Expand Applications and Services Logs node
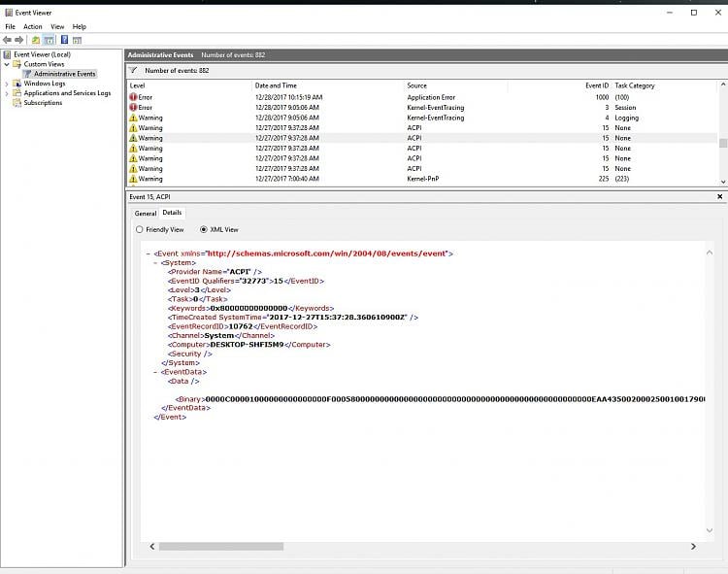Image resolution: width=728 pixels, height=574 pixels. pyautogui.click(x=6, y=93)
